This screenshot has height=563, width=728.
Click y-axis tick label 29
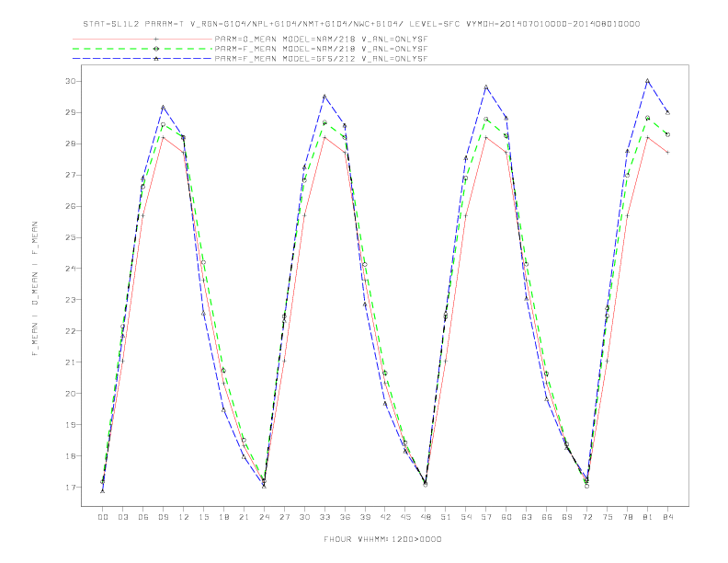tap(71, 112)
